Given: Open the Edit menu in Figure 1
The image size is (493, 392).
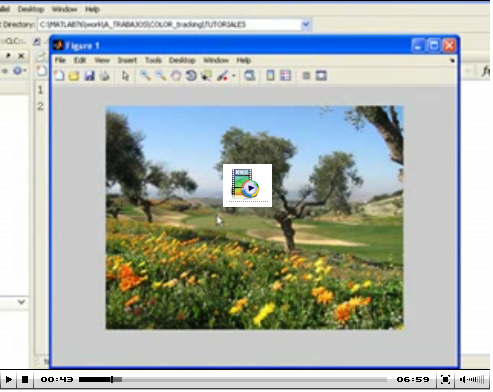Looking at the screenshot, I should [80, 60].
